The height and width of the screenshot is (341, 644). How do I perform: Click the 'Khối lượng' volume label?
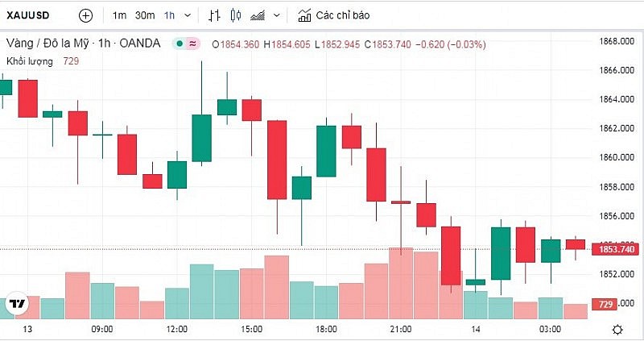(x=30, y=61)
